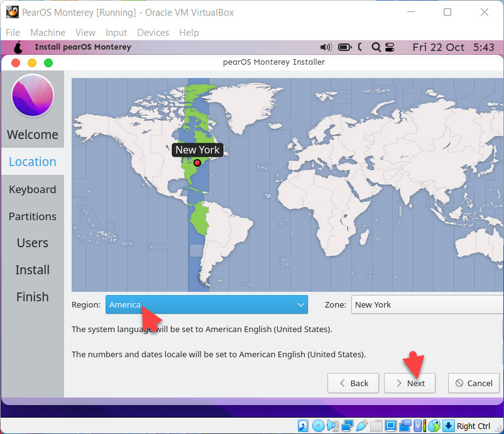Click the hard disk activity icon in VirtualBox status bar
This screenshot has width=504, height=434.
point(303,426)
